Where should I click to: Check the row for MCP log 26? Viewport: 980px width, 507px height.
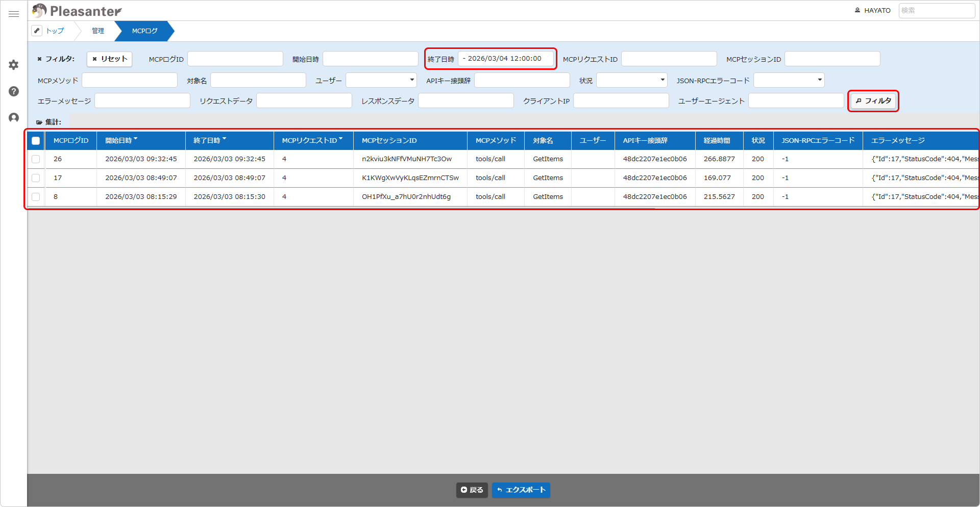(x=36, y=159)
